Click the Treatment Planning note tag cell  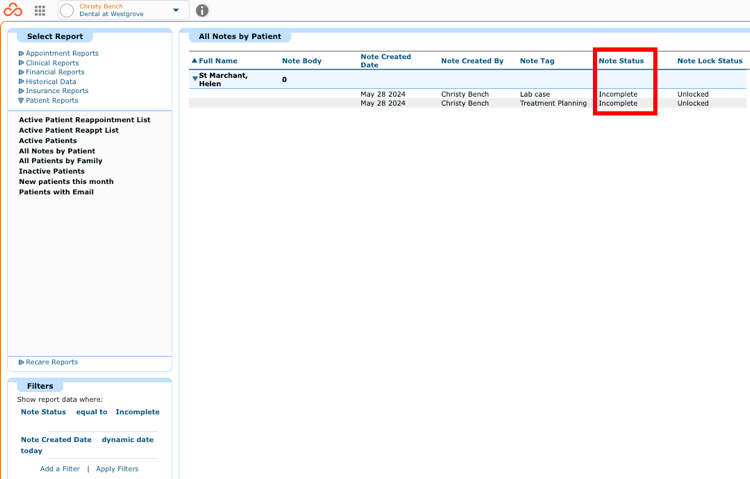click(553, 103)
